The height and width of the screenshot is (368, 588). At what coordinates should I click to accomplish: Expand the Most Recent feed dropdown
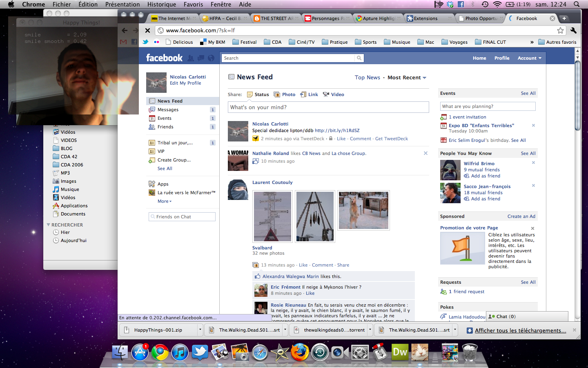(x=407, y=78)
